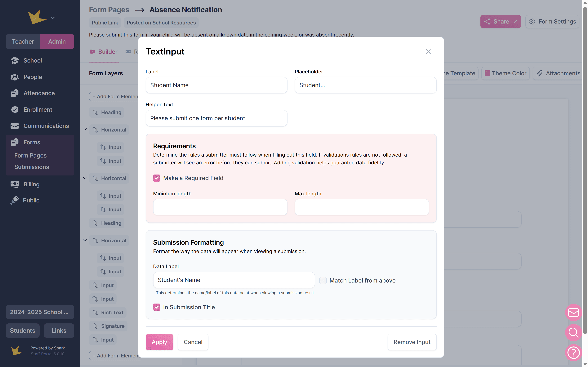Enable Match Label from above checkbox

[x=323, y=280]
